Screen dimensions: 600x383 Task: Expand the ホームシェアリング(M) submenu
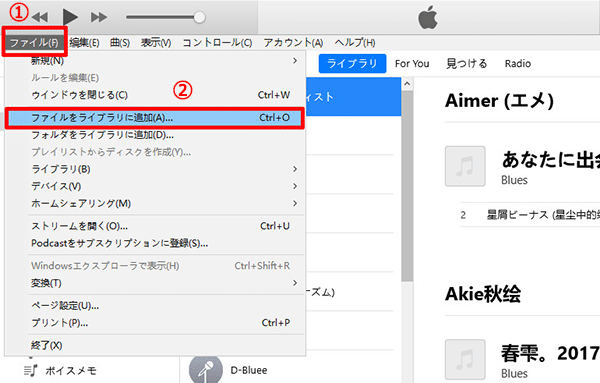coord(155,203)
